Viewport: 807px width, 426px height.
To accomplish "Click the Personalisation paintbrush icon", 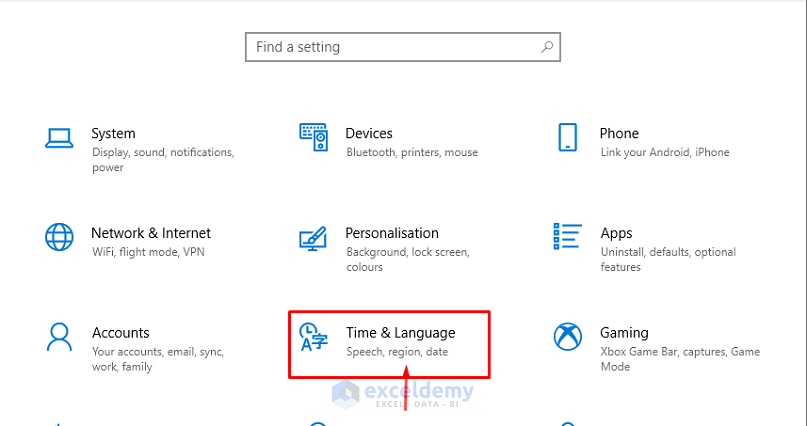I will point(314,239).
